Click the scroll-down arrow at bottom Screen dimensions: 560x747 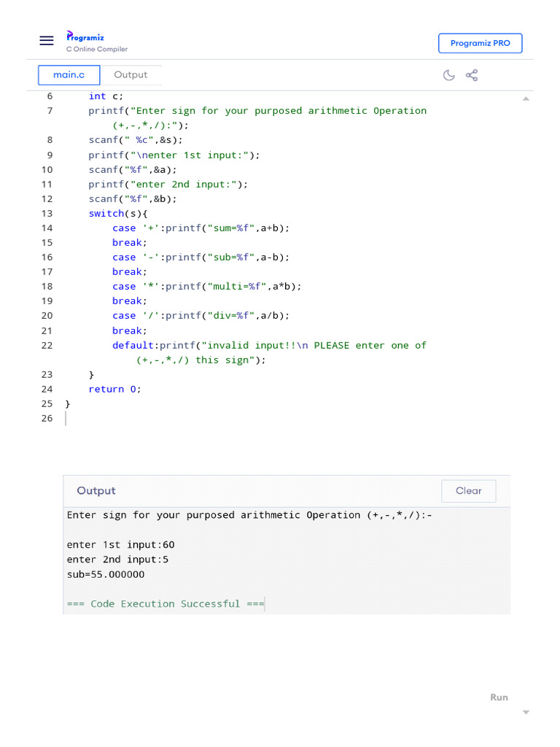coord(526,712)
